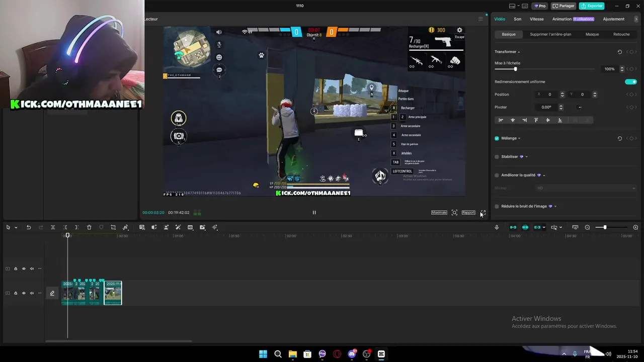
Task: Toggle visibility eye on main video track
Action: pos(24,293)
